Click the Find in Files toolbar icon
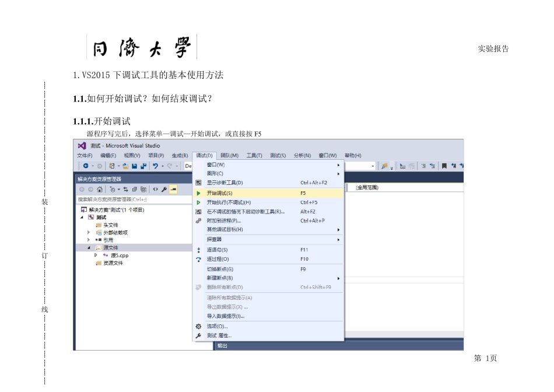This screenshot has width=554, height=392. [384, 166]
